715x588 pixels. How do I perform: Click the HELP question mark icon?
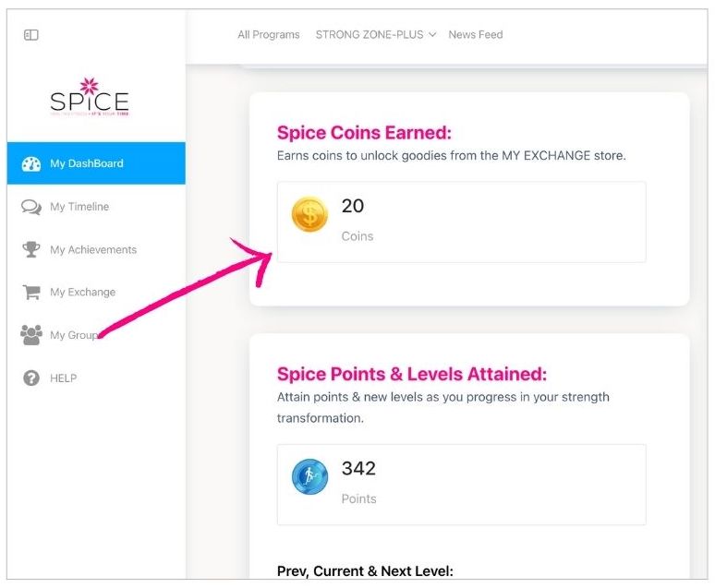tap(31, 378)
